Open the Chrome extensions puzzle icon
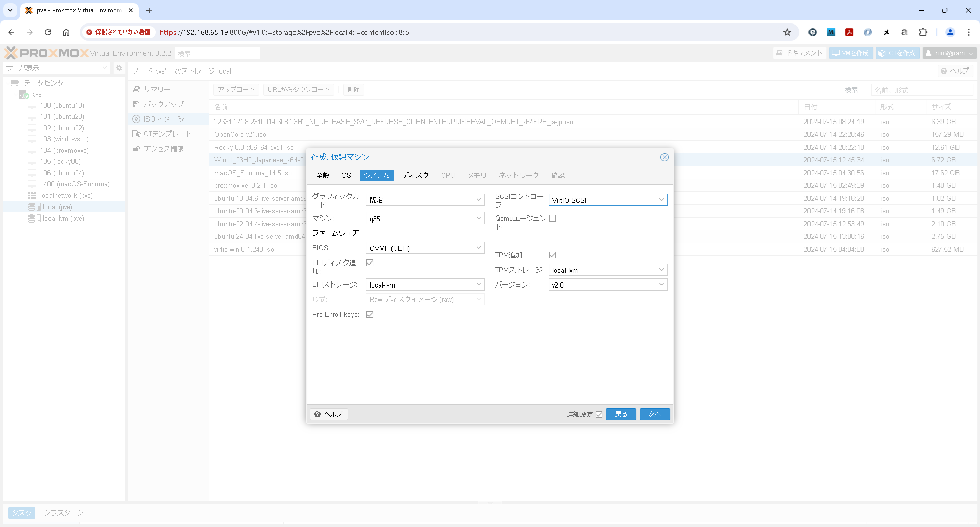 [923, 32]
